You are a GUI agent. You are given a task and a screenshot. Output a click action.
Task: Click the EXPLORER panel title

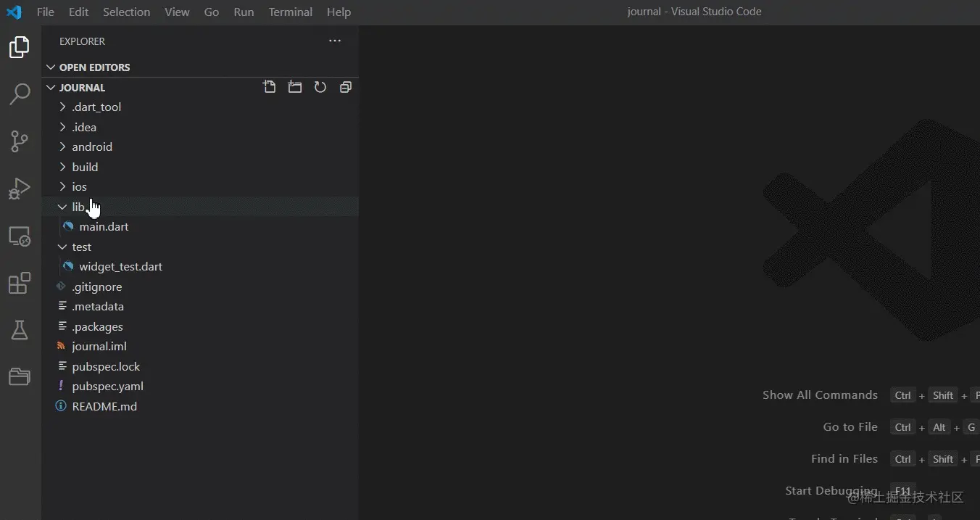point(82,41)
